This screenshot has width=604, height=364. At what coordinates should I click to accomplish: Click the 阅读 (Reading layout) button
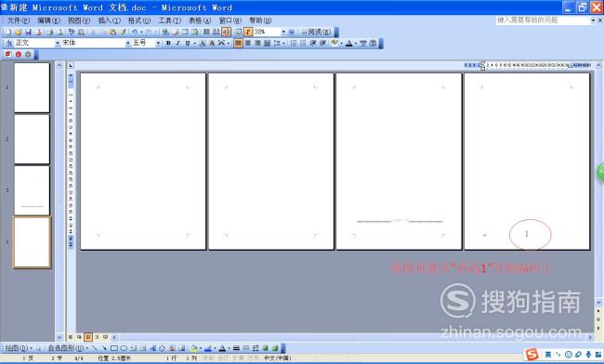[316, 32]
